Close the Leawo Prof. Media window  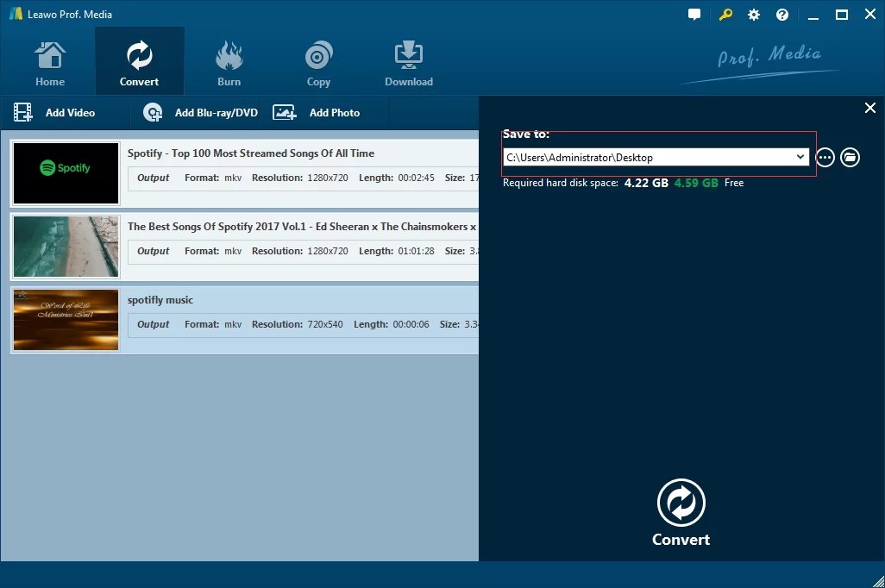pyautogui.click(x=870, y=15)
